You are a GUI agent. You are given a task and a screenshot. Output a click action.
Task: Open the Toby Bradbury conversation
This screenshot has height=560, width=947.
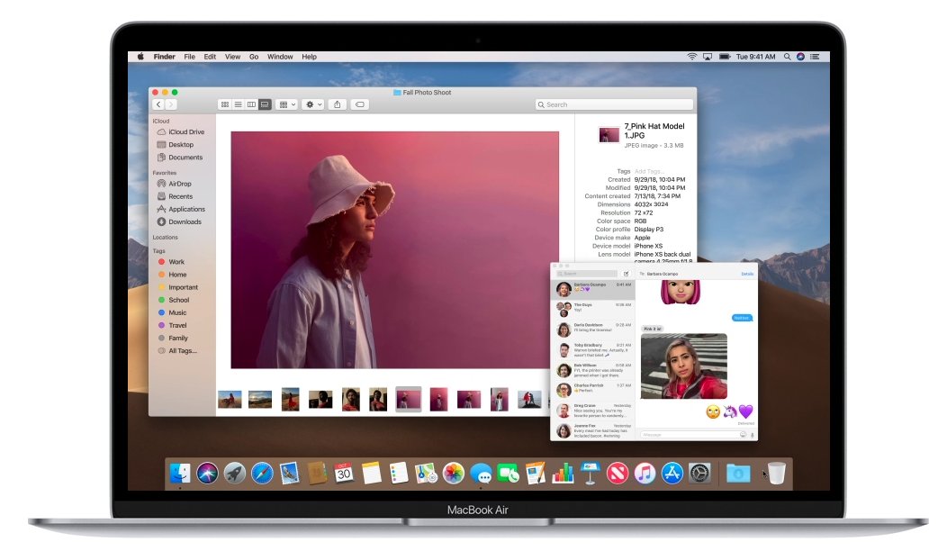coord(594,349)
